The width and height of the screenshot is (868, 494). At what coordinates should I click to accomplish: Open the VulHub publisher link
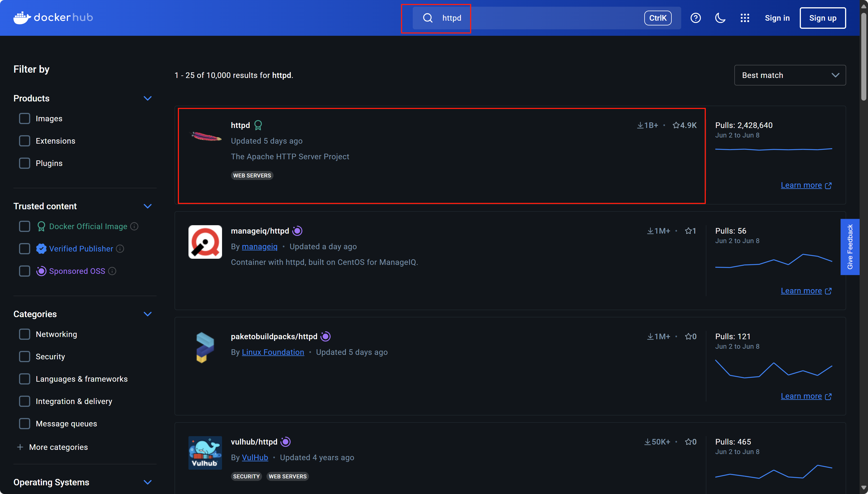click(255, 458)
